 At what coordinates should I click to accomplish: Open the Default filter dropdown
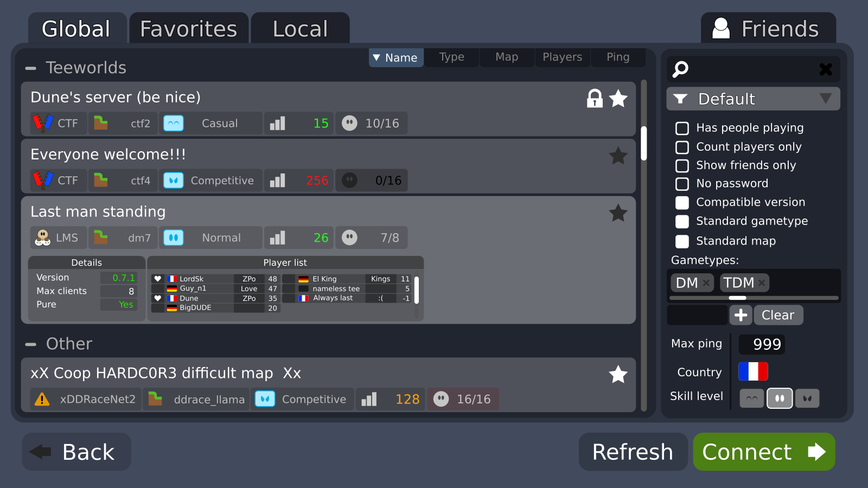point(753,99)
